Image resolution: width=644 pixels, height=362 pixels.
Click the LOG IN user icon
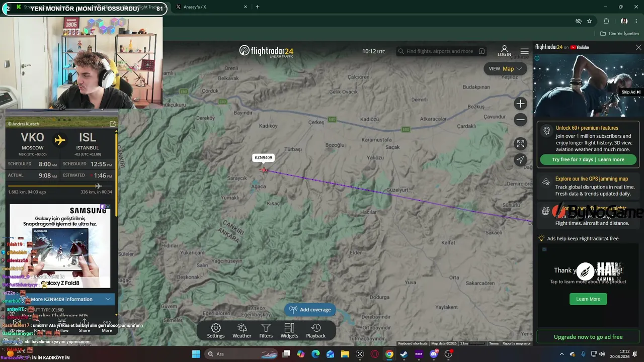click(x=504, y=51)
